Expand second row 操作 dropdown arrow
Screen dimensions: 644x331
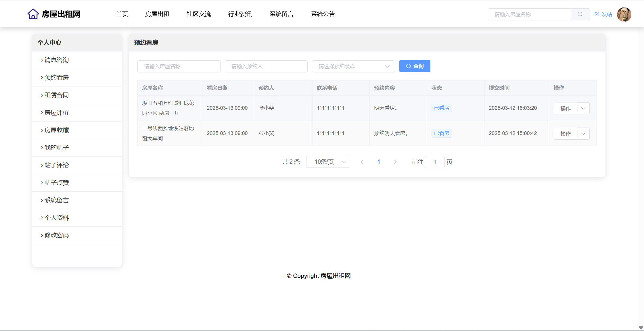(x=583, y=134)
